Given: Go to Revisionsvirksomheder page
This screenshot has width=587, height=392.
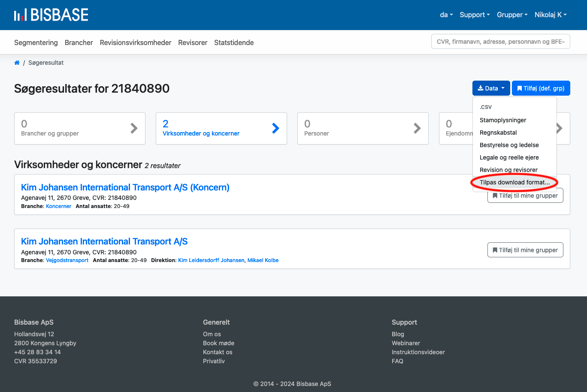Looking at the screenshot, I should [136, 42].
